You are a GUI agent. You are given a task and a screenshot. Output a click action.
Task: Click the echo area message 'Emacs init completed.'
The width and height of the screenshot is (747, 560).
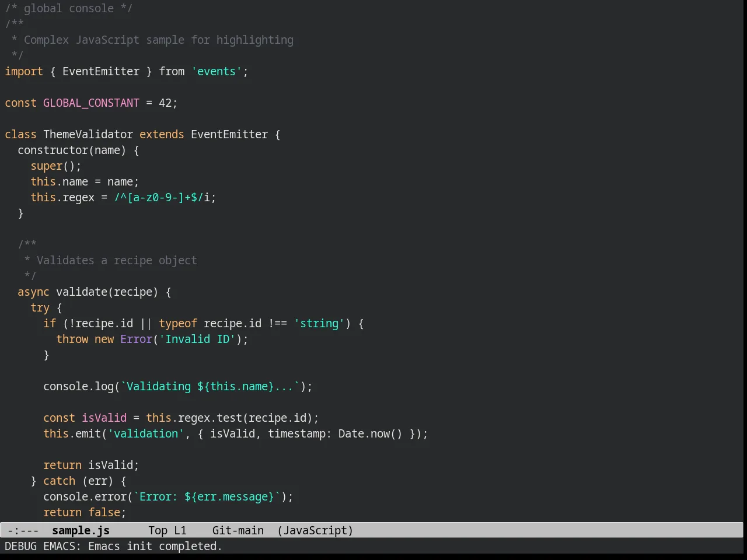pyautogui.click(x=155, y=546)
